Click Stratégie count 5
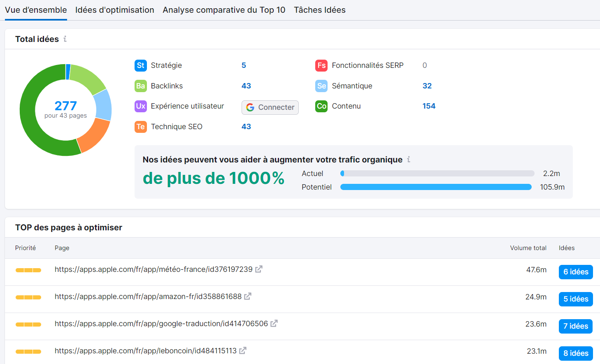 point(244,65)
